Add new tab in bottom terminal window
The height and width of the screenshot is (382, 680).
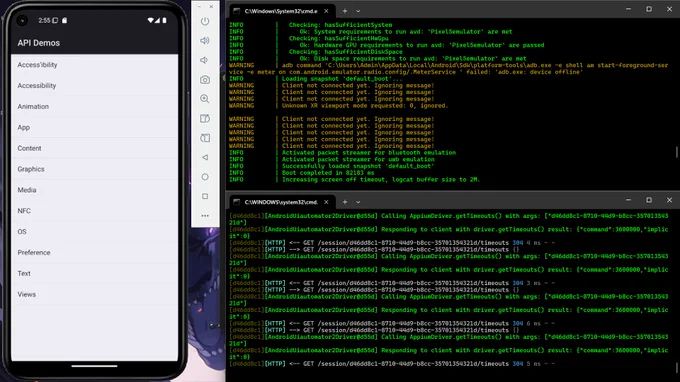[345, 202]
